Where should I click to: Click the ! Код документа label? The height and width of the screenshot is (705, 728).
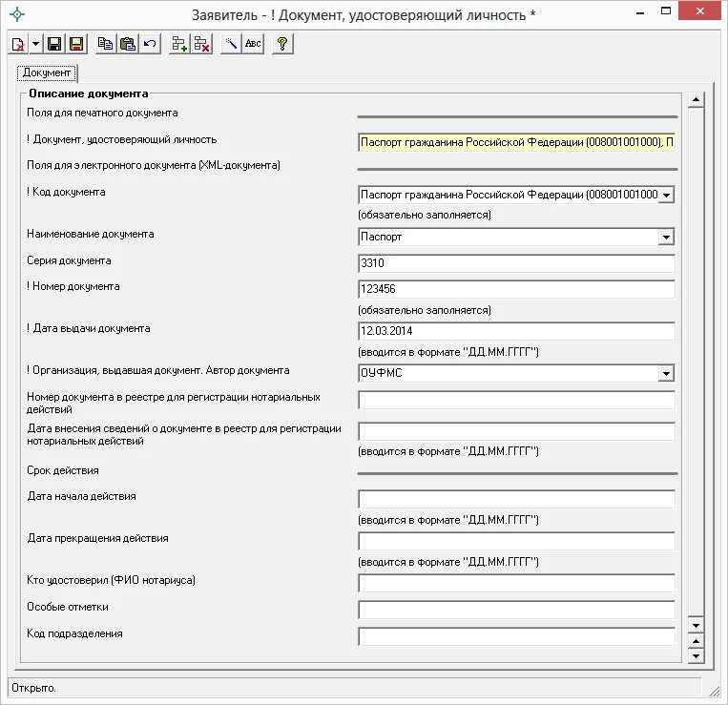pos(66,192)
